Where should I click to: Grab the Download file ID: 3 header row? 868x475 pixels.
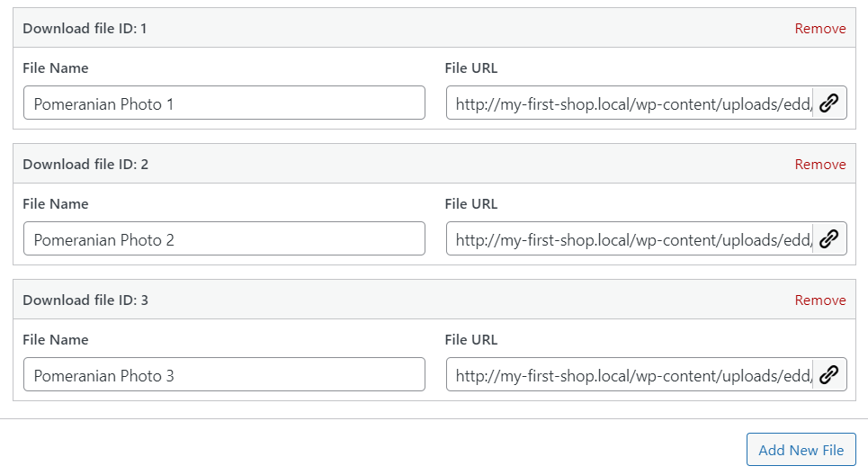[x=434, y=300]
